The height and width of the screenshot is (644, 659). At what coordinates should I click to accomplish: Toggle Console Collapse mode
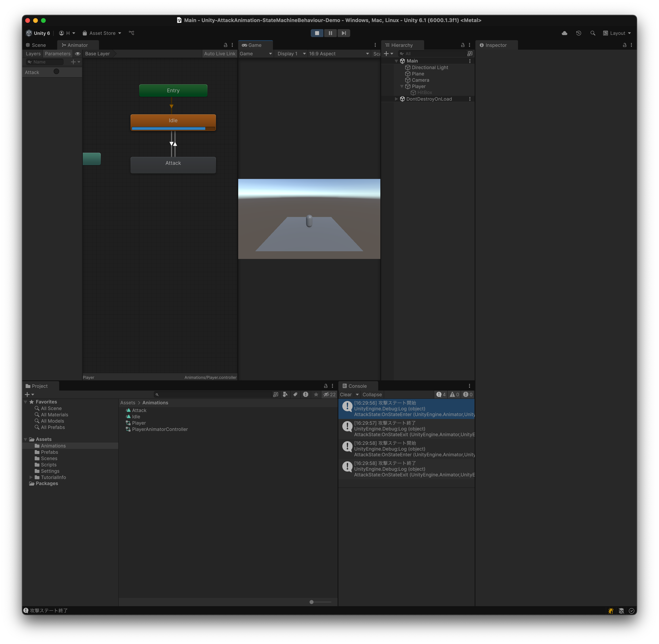(372, 395)
